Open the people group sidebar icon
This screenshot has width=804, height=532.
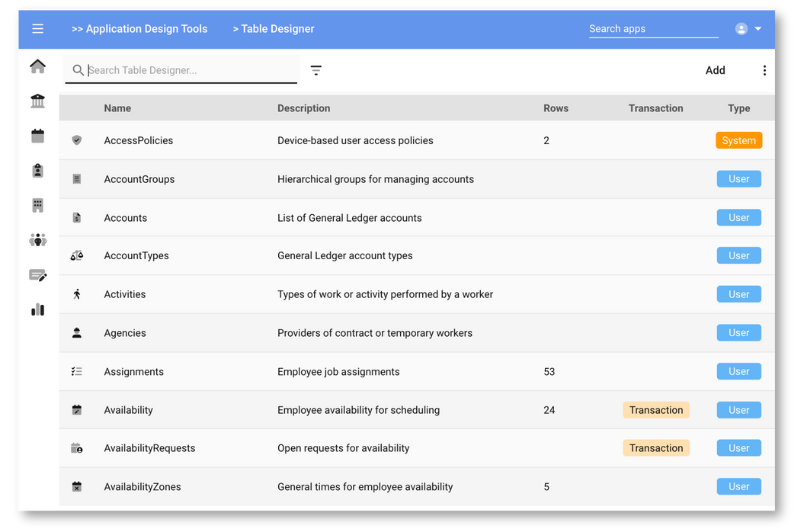point(37,240)
